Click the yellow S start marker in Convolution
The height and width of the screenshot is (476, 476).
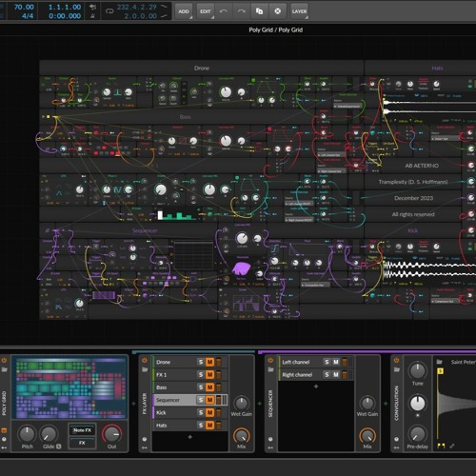[440, 371]
